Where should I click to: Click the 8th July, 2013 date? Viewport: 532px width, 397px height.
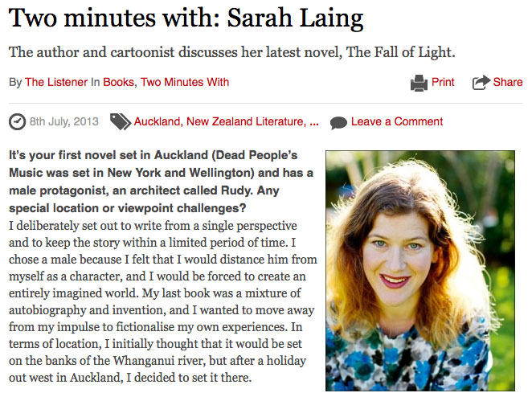pyautogui.click(x=64, y=122)
